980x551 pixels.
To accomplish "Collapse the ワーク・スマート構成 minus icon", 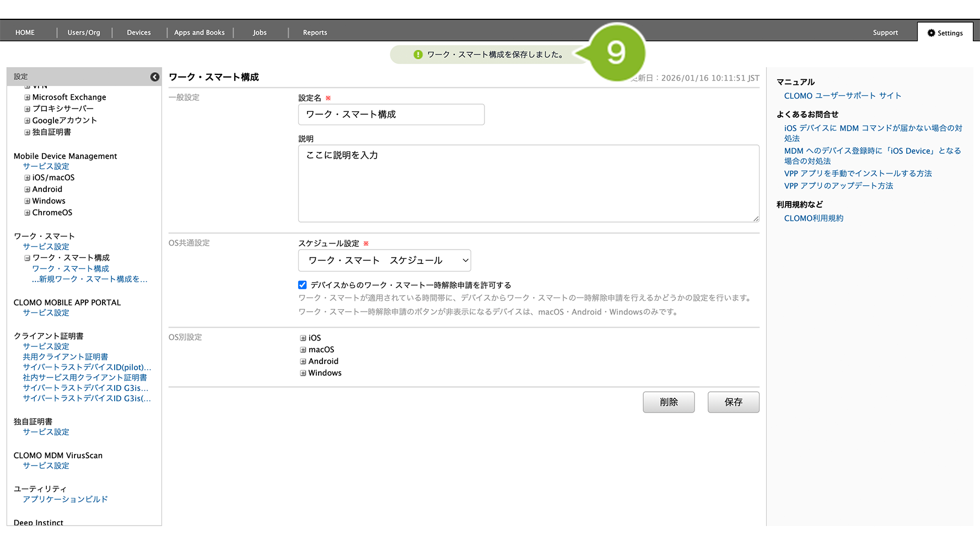I will tap(27, 258).
